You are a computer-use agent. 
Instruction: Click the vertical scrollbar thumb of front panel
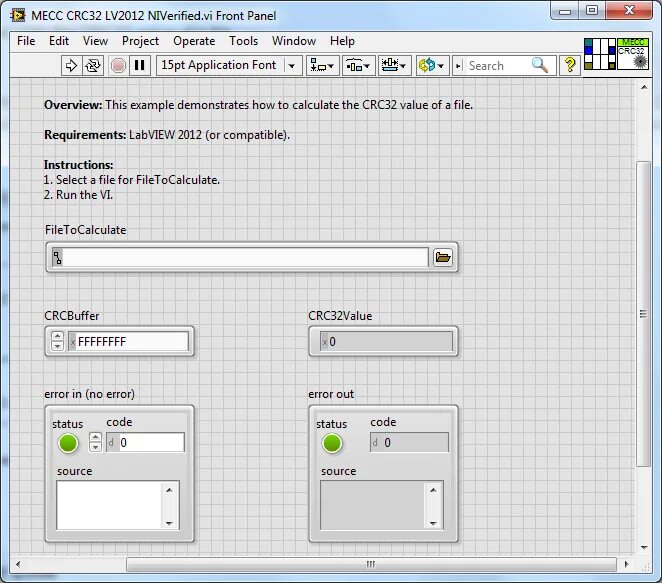click(x=643, y=314)
